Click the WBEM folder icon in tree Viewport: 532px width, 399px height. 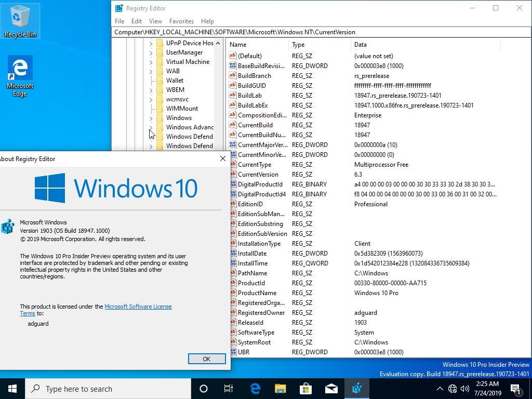159,90
